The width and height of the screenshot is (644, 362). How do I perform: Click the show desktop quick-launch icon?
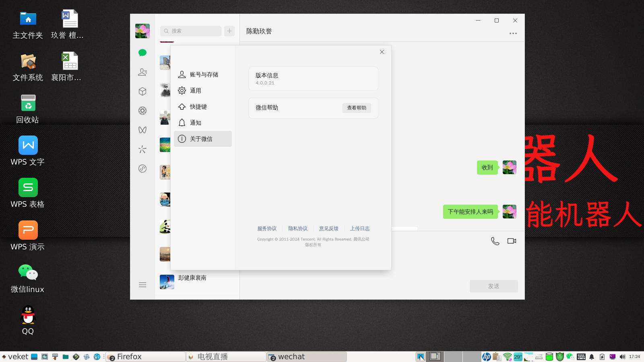pos(34,357)
